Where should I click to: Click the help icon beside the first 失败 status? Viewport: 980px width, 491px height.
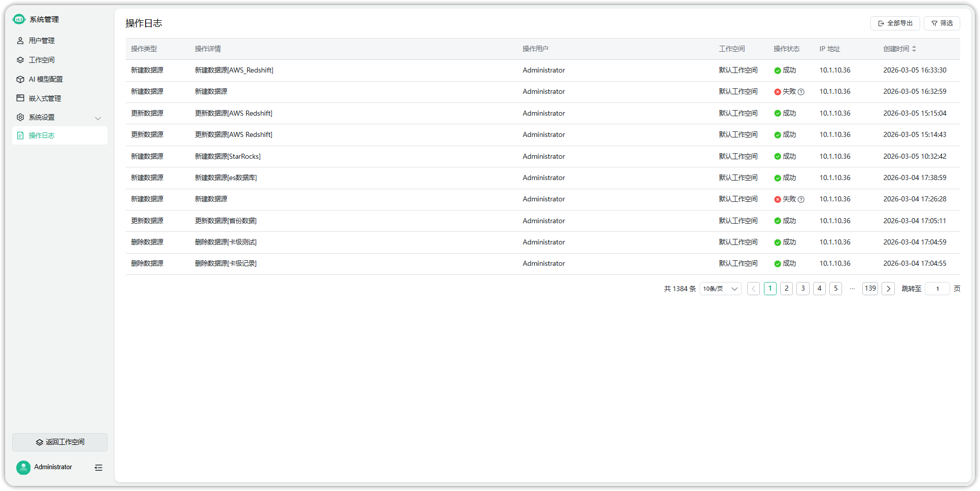pos(801,92)
